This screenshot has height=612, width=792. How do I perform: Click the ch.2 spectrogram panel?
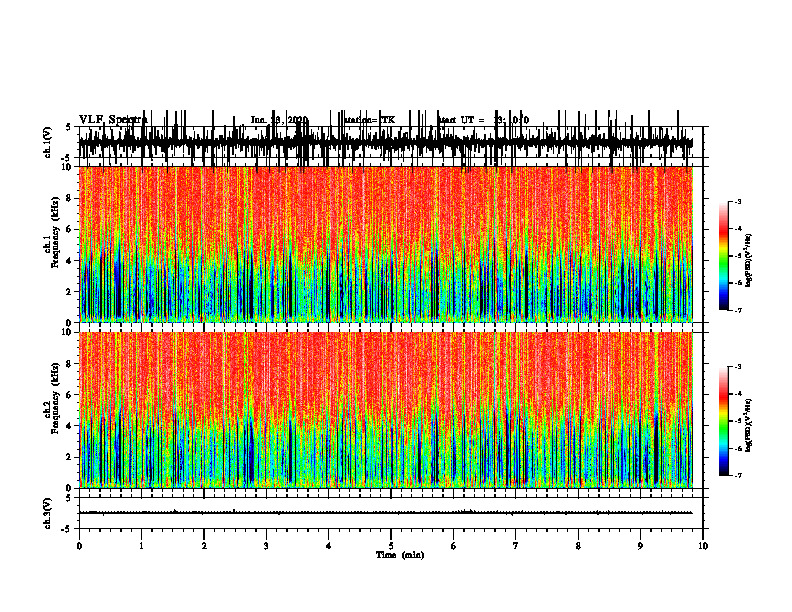(x=386, y=410)
